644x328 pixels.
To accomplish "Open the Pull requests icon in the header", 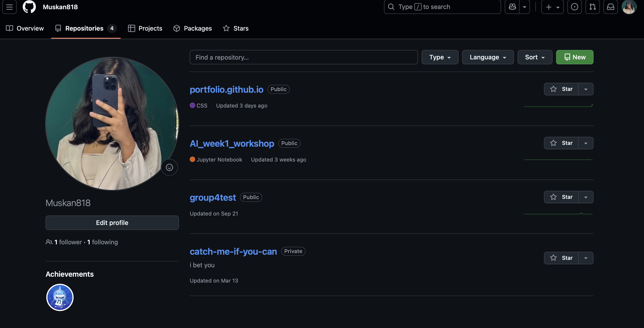I will click(592, 7).
